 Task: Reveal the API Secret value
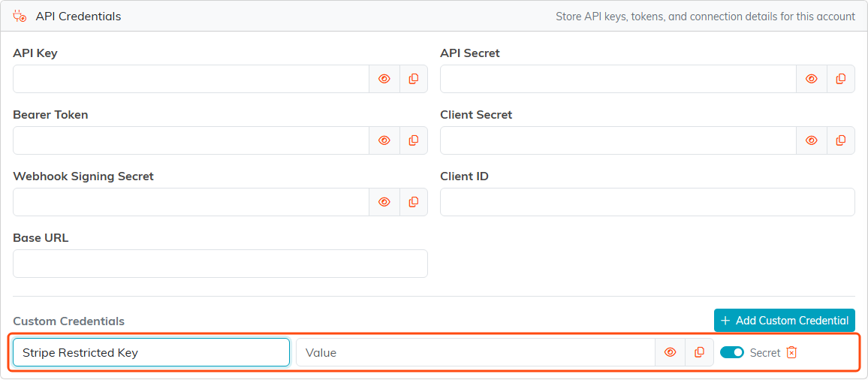tap(812, 79)
